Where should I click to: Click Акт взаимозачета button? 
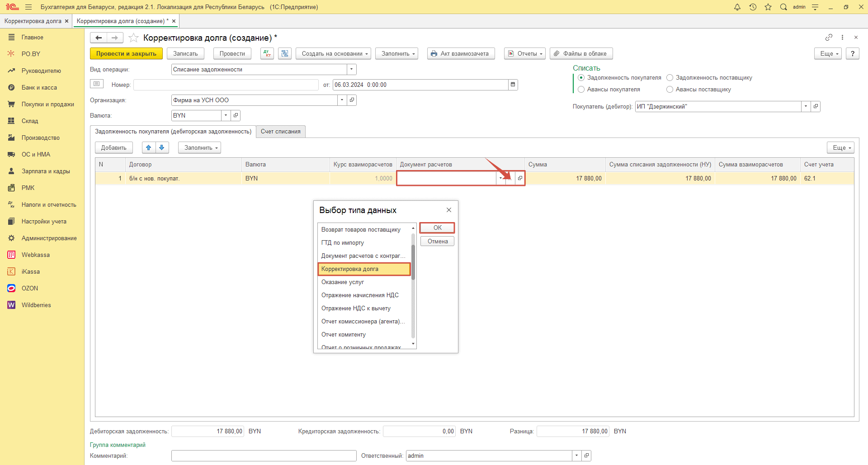(x=461, y=53)
